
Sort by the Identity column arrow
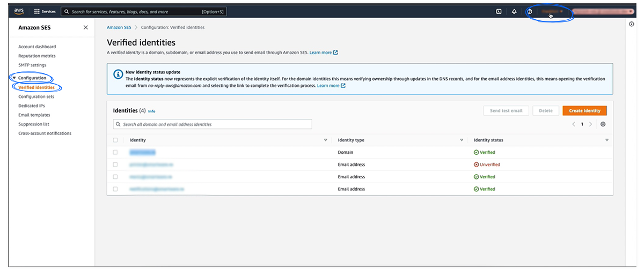pyautogui.click(x=325, y=140)
